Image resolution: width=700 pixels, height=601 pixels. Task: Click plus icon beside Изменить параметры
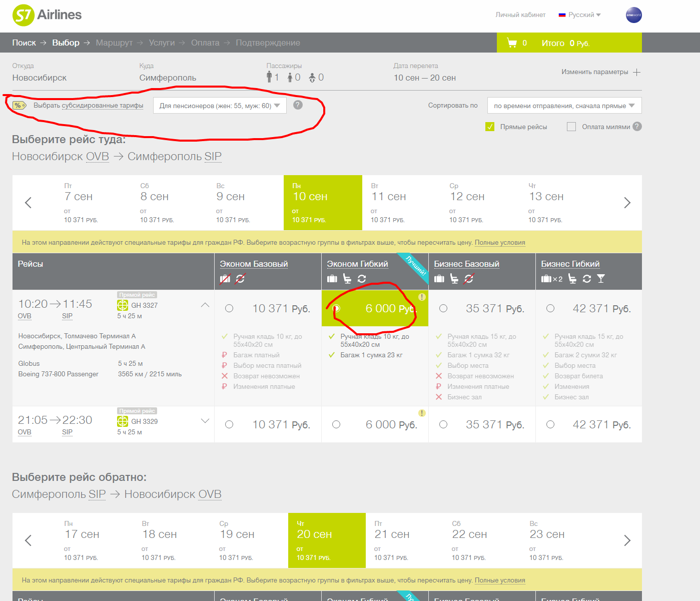point(636,72)
